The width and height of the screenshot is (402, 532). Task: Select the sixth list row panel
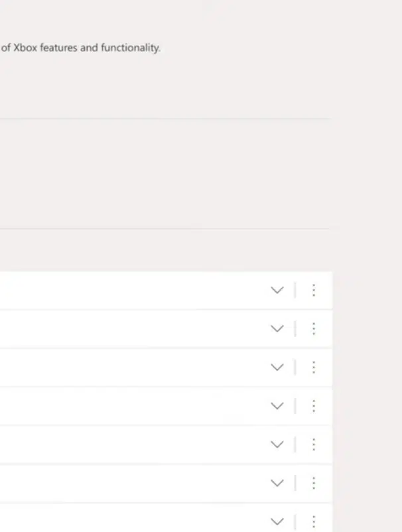pos(133,482)
